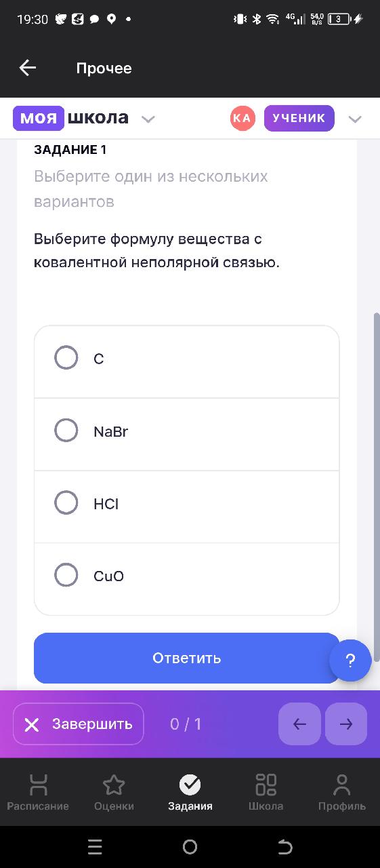Select the answer option NaBr
Viewport: 380px width, 868px height.
coord(186,431)
